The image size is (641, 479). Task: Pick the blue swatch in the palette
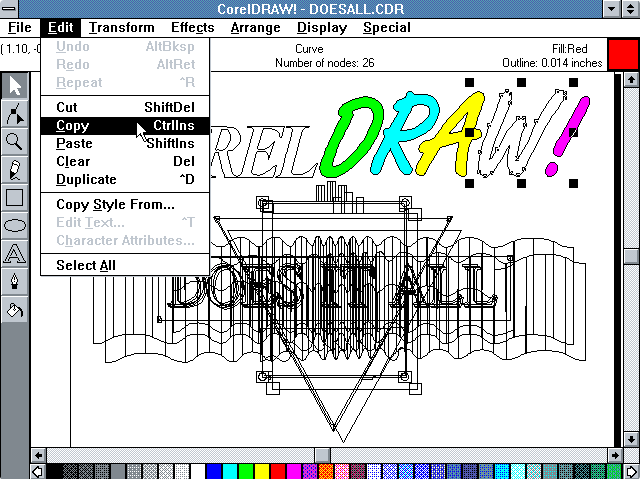tap(213, 471)
